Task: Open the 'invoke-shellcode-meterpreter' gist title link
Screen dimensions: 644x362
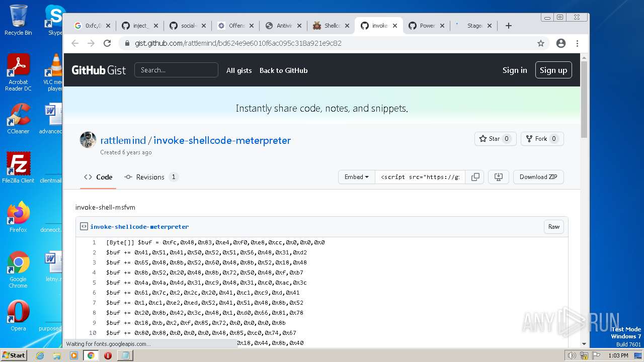Action: pyautogui.click(x=222, y=140)
